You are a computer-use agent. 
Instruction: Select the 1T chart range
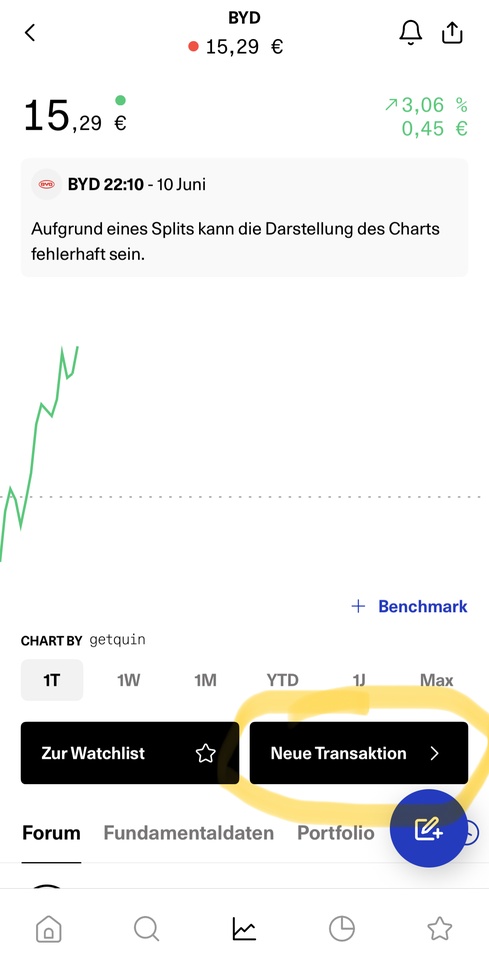coord(52,680)
